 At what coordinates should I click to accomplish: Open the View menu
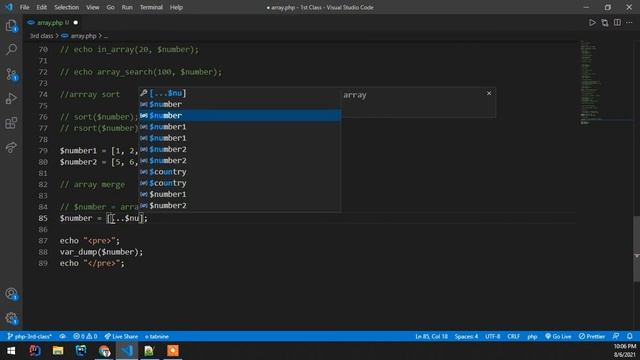coord(93,7)
